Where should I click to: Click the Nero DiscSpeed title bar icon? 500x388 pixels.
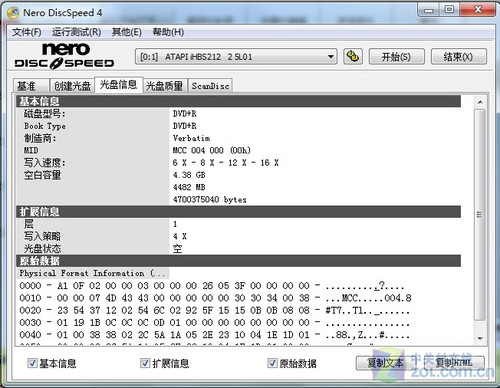pos(13,13)
